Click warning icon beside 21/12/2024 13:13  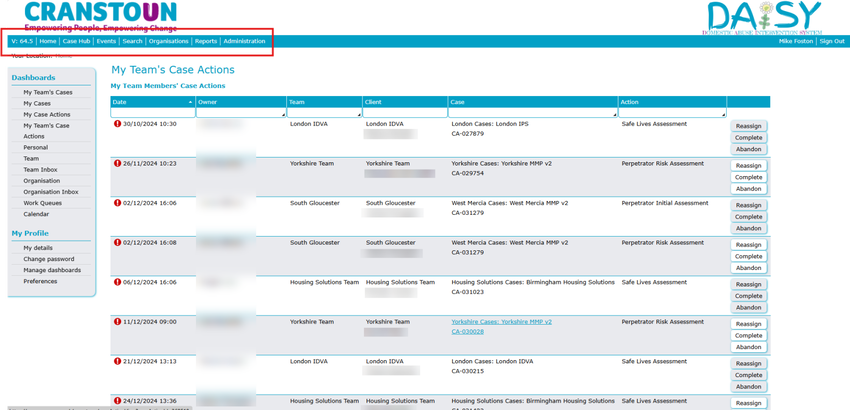(117, 362)
